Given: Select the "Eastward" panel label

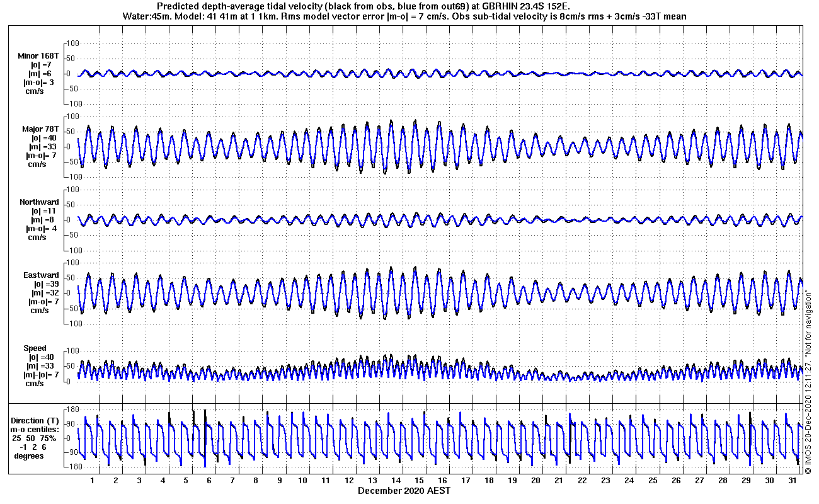Looking at the screenshot, I should click(x=42, y=275).
